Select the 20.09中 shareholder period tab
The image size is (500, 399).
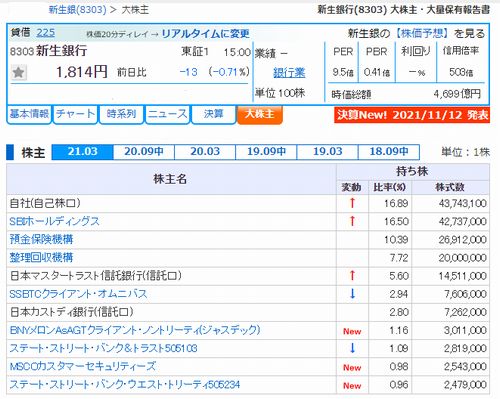point(144,152)
